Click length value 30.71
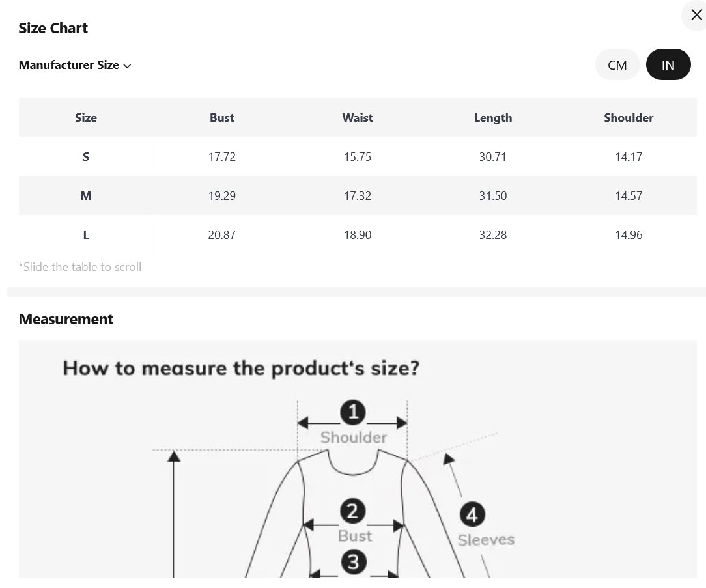The width and height of the screenshot is (706, 588). (493, 157)
